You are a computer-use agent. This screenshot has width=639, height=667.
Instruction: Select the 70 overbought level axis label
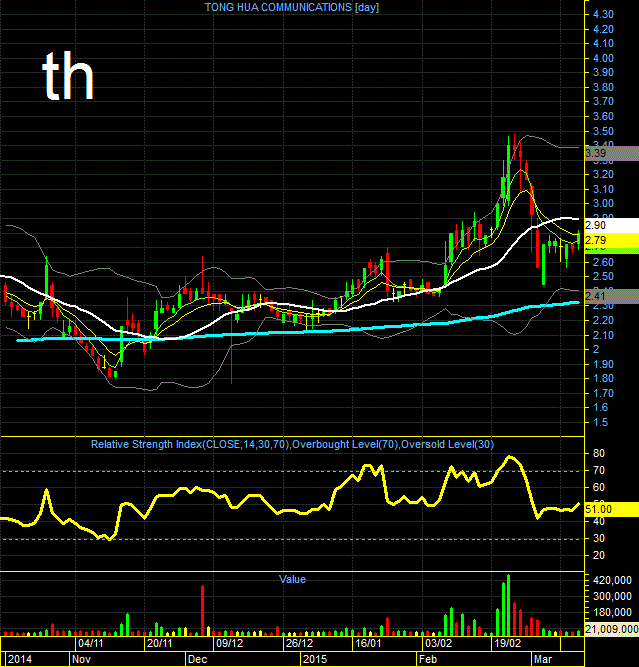click(599, 470)
